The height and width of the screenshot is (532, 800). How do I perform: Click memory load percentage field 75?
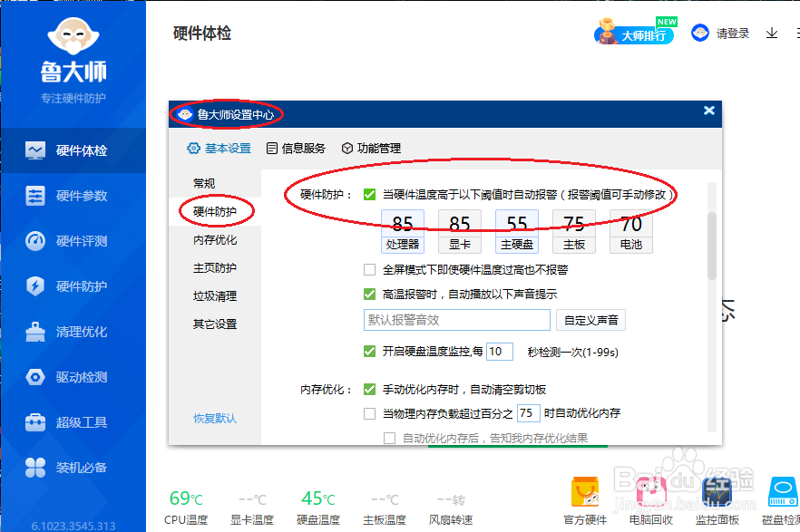point(529,412)
